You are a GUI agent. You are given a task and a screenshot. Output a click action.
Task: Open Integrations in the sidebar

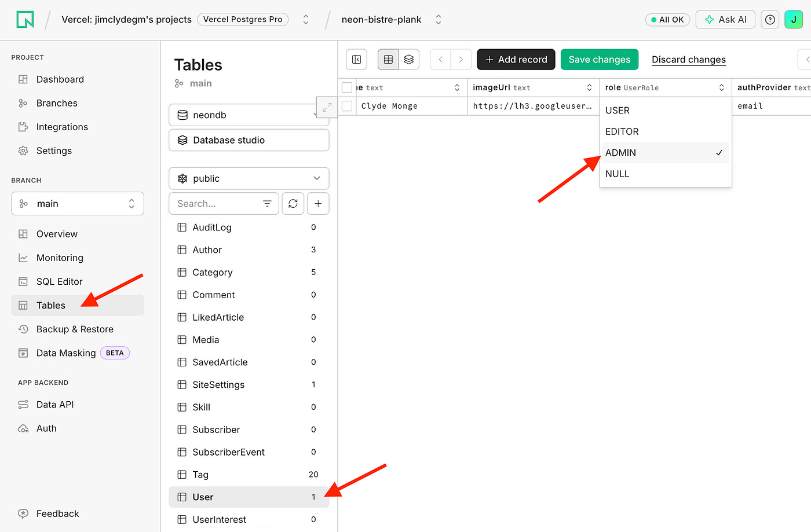click(x=78, y=127)
